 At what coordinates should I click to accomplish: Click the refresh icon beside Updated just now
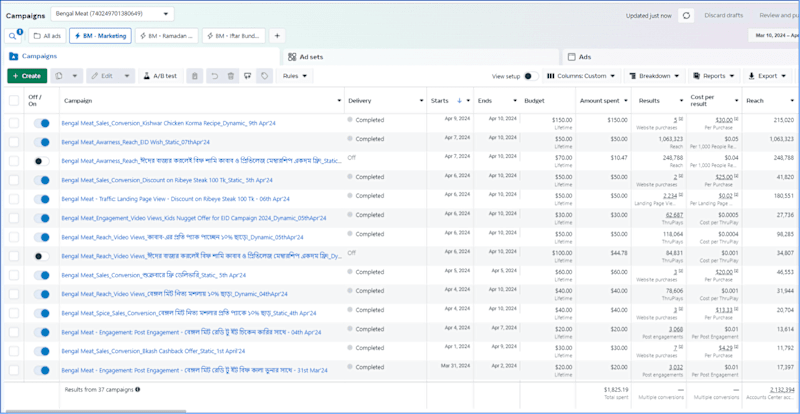pyautogui.click(x=686, y=16)
